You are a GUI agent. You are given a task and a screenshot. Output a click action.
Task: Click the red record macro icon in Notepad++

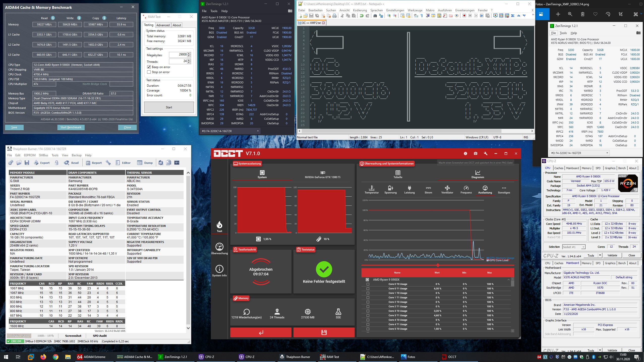coord(464,16)
